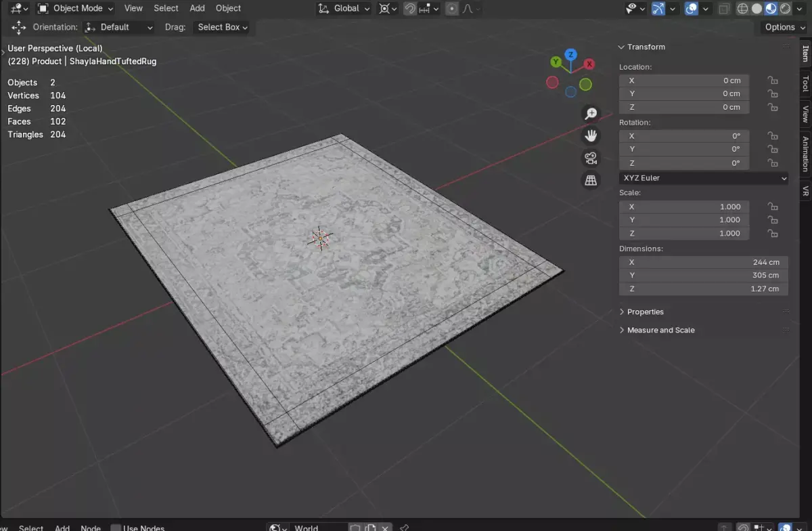Image resolution: width=812 pixels, height=531 pixels.
Task: Open the Orientation Default dropdown
Action: (119, 27)
